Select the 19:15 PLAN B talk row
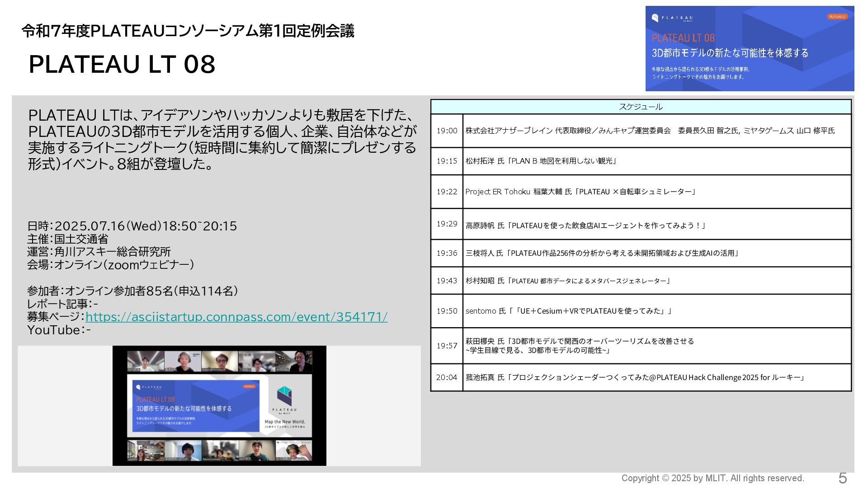 [x=541, y=161]
